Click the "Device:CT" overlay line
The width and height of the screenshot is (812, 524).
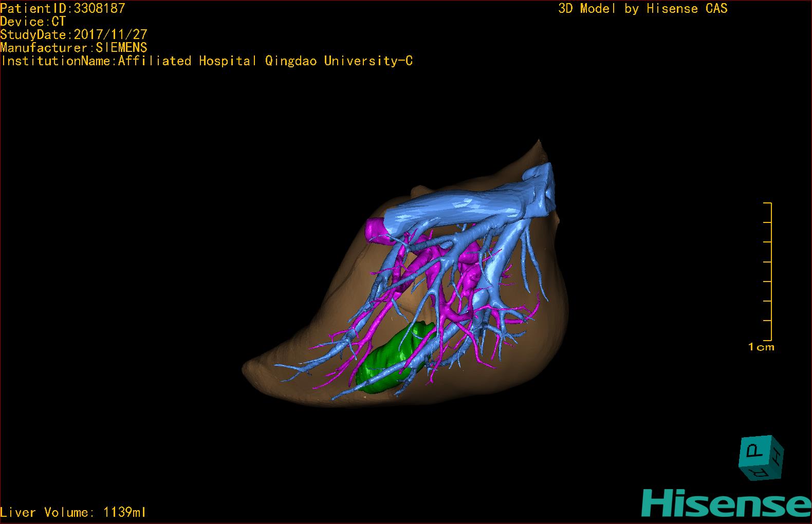click(33, 22)
